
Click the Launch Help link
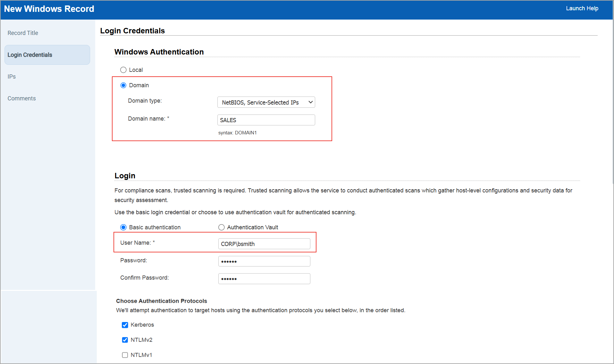(582, 8)
